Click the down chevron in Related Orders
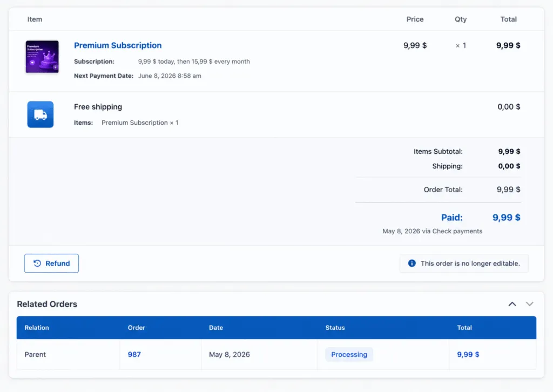 click(x=530, y=304)
